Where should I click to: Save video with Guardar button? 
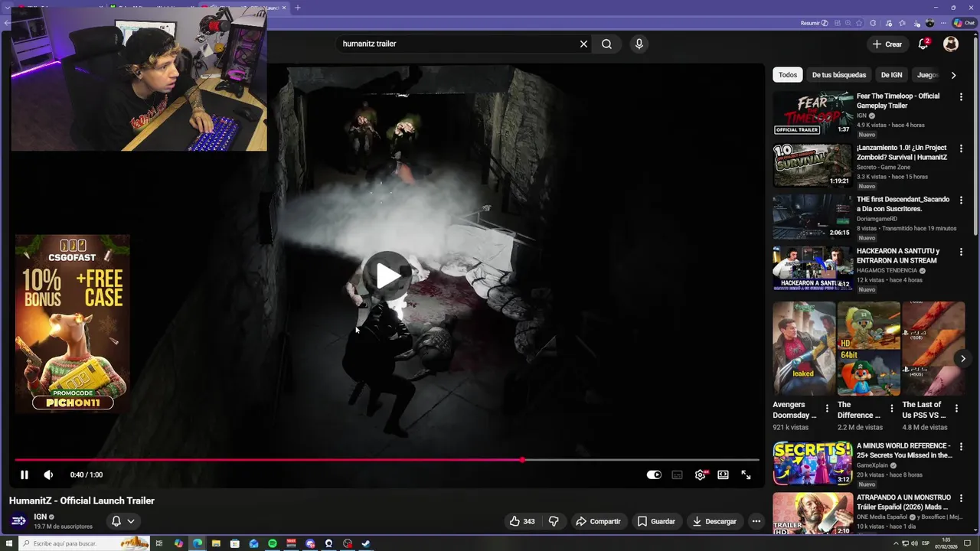coord(657,521)
